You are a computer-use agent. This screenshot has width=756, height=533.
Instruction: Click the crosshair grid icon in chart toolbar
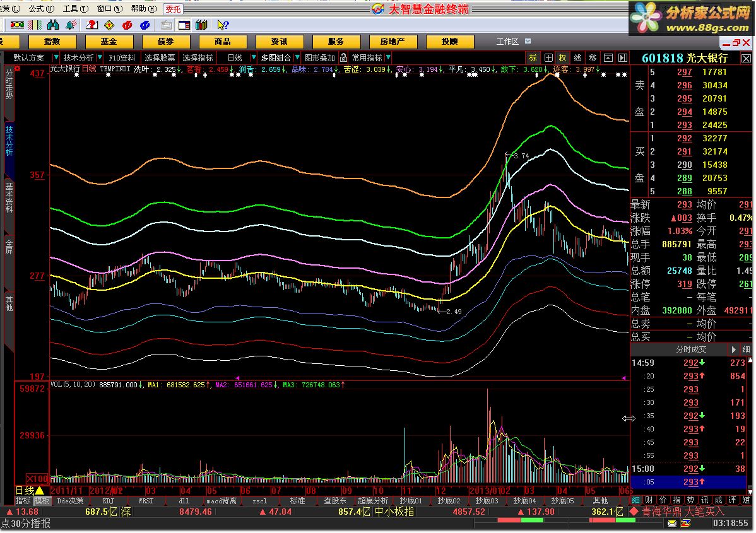tap(548, 58)
